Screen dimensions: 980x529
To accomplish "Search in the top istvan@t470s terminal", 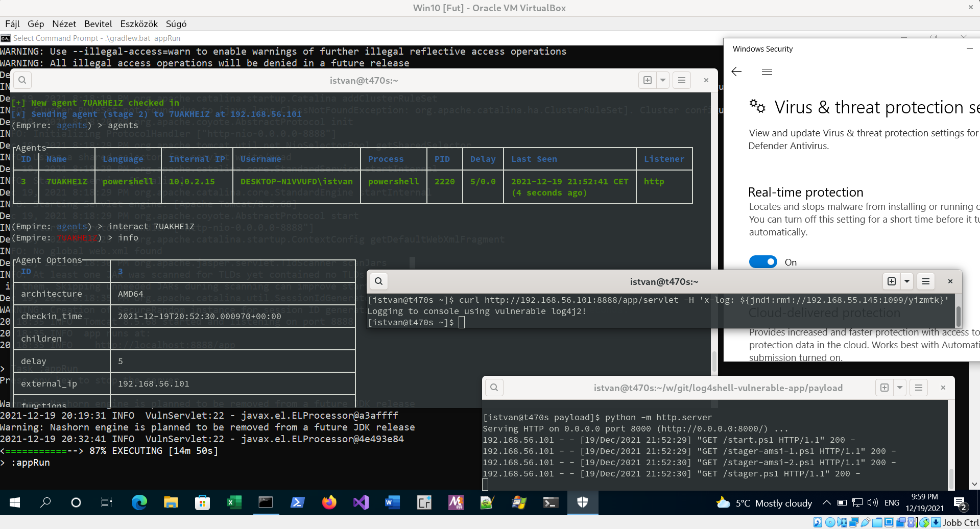I will [22, 80].
